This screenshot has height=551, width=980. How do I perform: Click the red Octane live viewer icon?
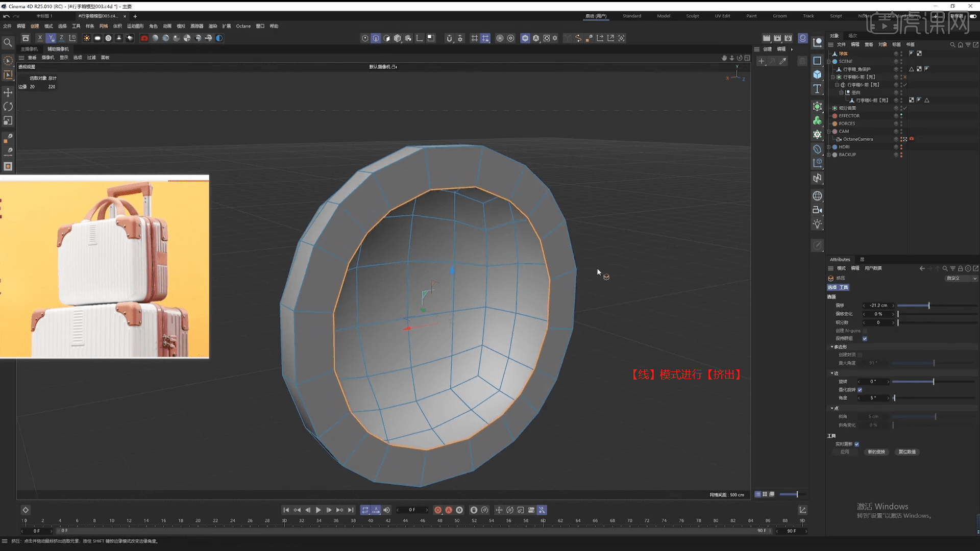pyautogui.click(x=144, y=38)
